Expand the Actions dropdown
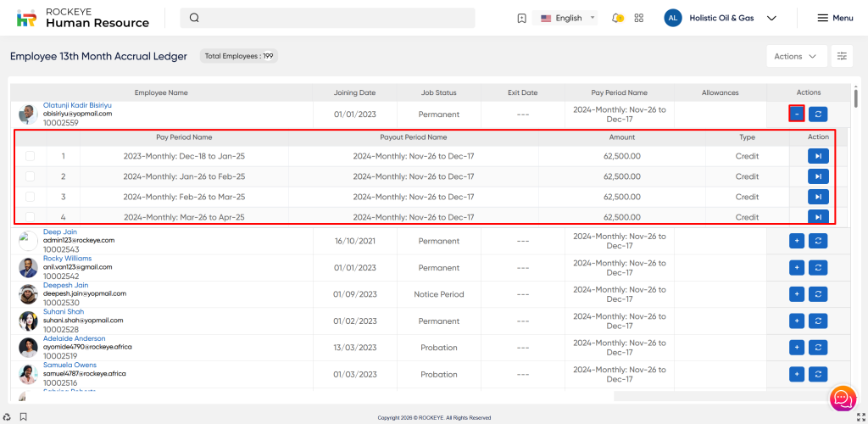 [796, 56]
